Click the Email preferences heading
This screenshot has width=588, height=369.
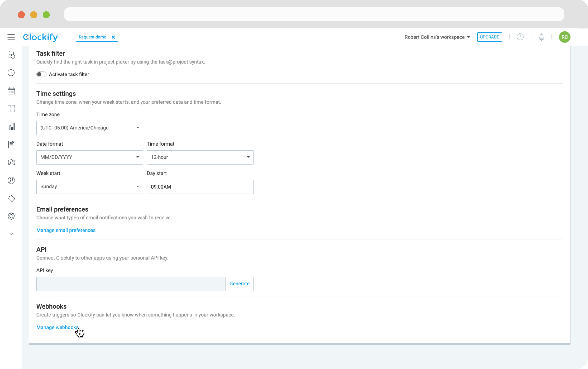click(x=62, y=209)
